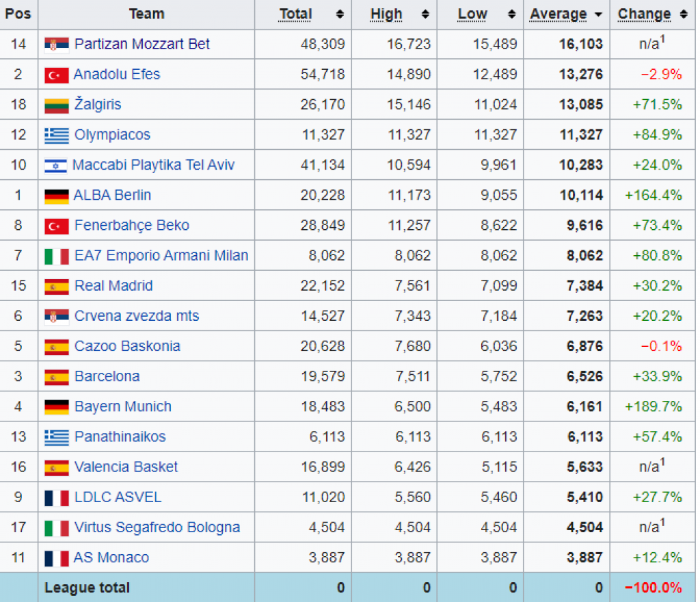Click the Turkish flag next to Anadolu Efes
700x602 pixels.
click(57, 75)
